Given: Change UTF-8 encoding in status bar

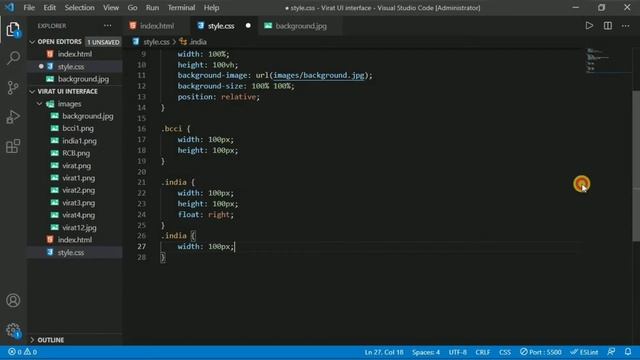Looking at the screenshot, I should [458, 352].
